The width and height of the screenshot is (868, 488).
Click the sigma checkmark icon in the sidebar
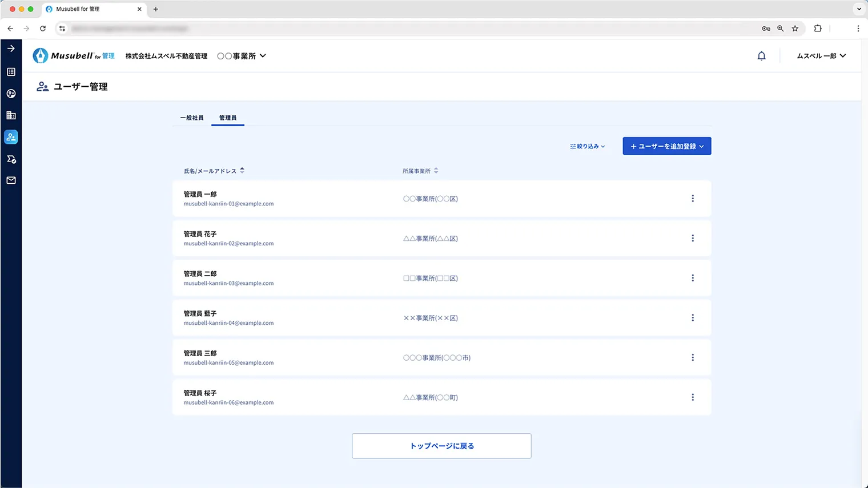pyautogui.click(x=11, y=159)
